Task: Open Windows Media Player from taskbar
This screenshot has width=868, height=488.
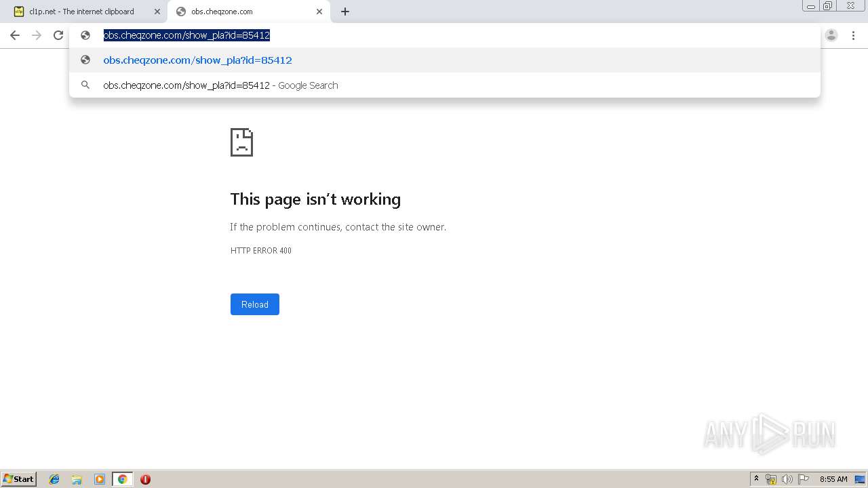Action: point(100,479)
